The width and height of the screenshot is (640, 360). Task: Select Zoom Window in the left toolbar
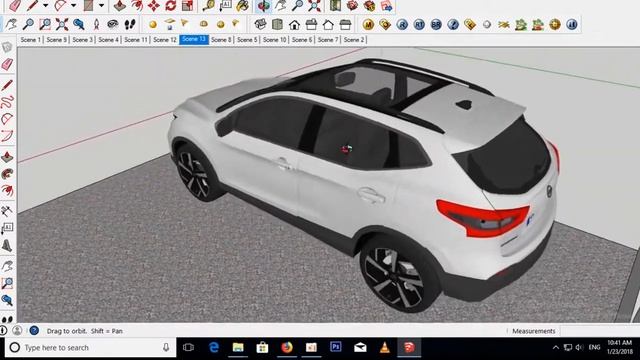[x=7, y=283]
